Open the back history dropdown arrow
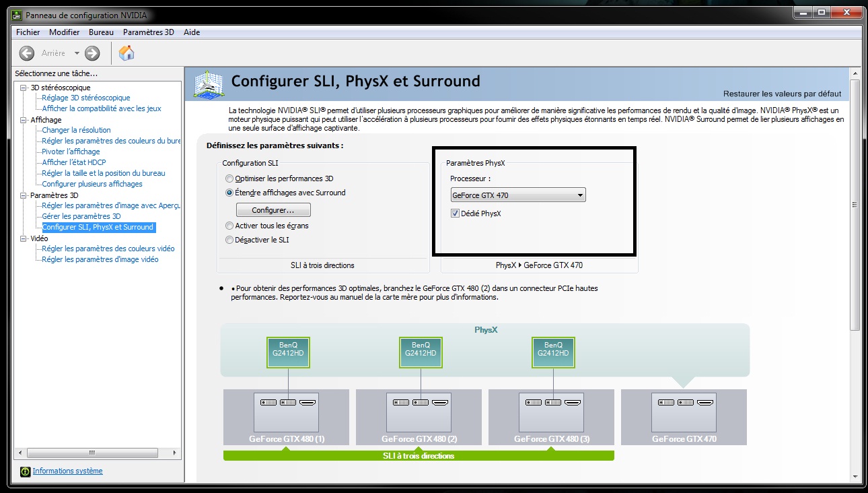Viewport: 868px width, 493px height. pyautogui.click(x=77, y=53)
